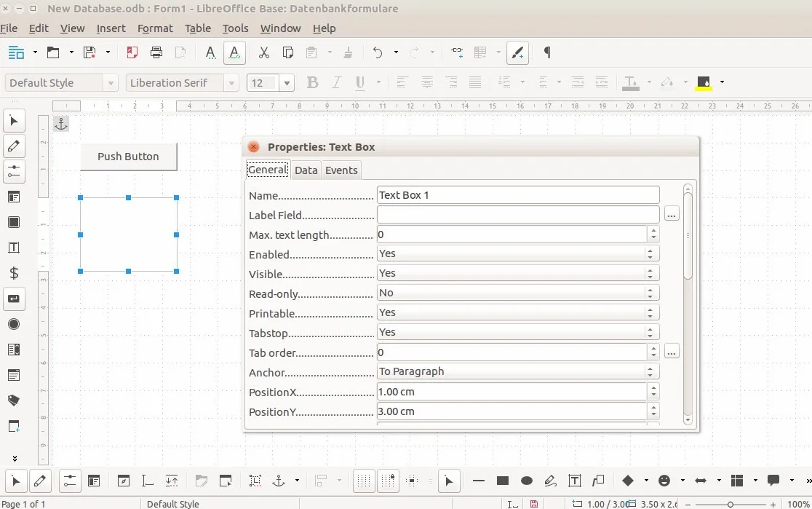The width and height of the screenshot is (812, 509).
Task: Open the Read-only No dropdown
Action: [x=518, y=293]
